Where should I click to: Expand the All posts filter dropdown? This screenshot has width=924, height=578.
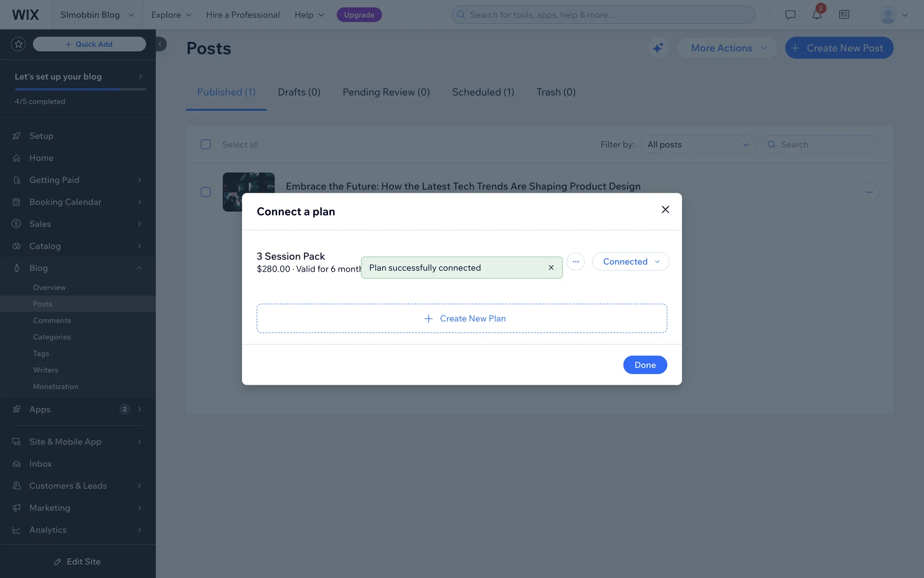[698, 144]
